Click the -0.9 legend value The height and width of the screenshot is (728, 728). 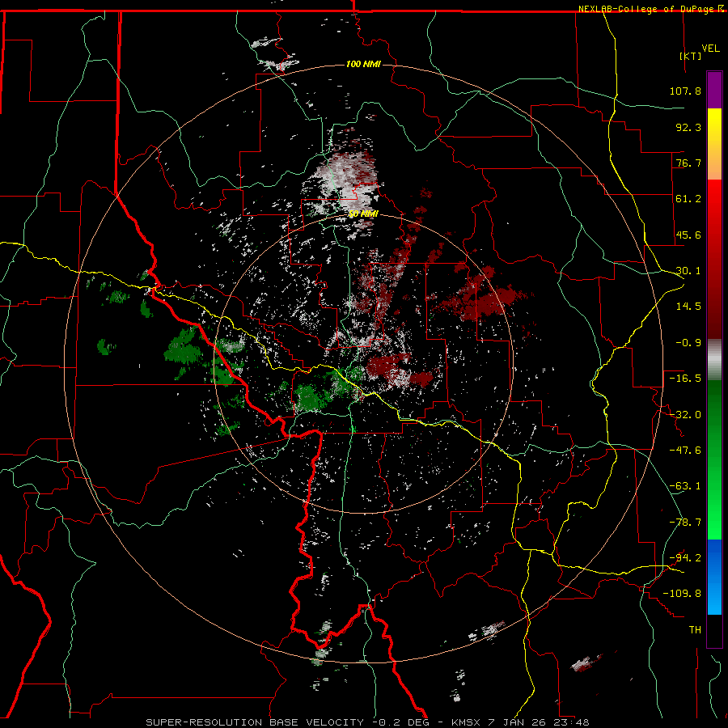pyautogui.click(x=688, y=343)
